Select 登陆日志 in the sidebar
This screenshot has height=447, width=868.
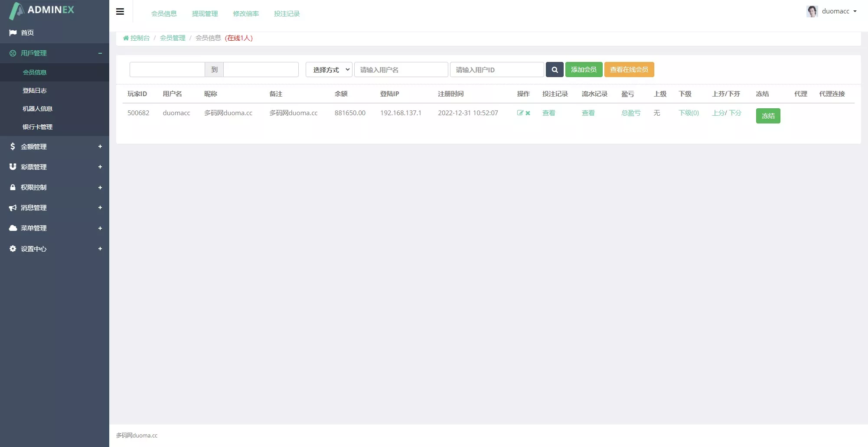[35, 91]
